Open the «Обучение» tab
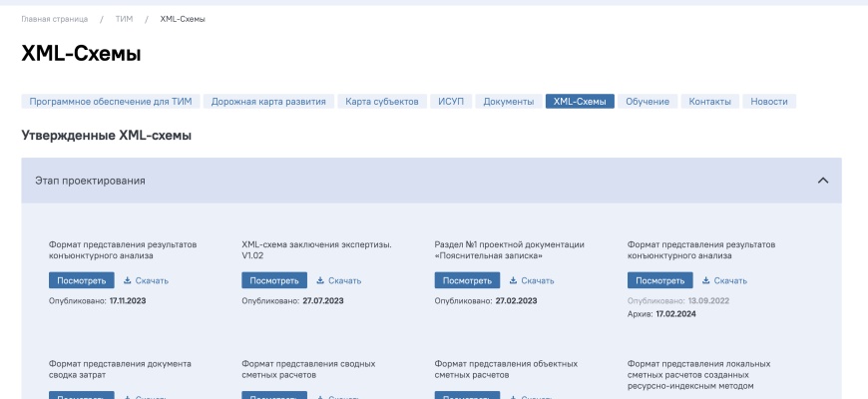 pyautogui.click(x=648, y=102)
